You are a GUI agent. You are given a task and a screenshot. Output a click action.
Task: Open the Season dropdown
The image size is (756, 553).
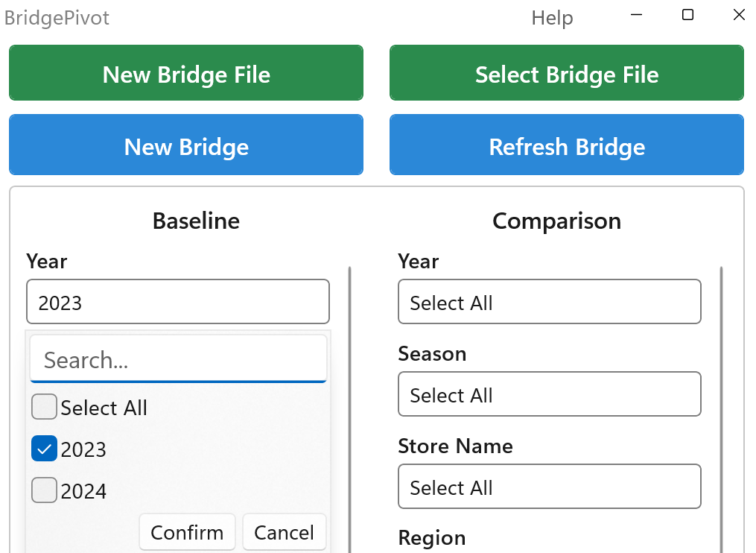pyautogui.click(x=549, y=394)
